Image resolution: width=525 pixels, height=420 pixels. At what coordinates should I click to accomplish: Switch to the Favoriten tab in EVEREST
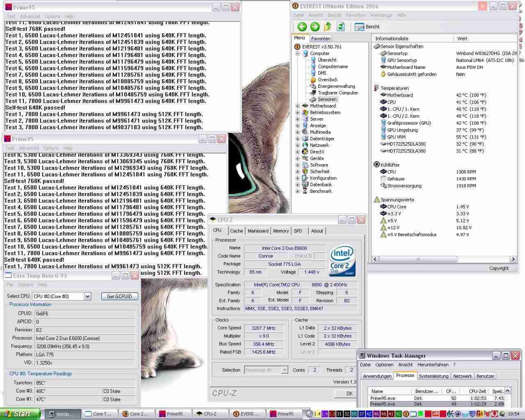coord(320,39)
